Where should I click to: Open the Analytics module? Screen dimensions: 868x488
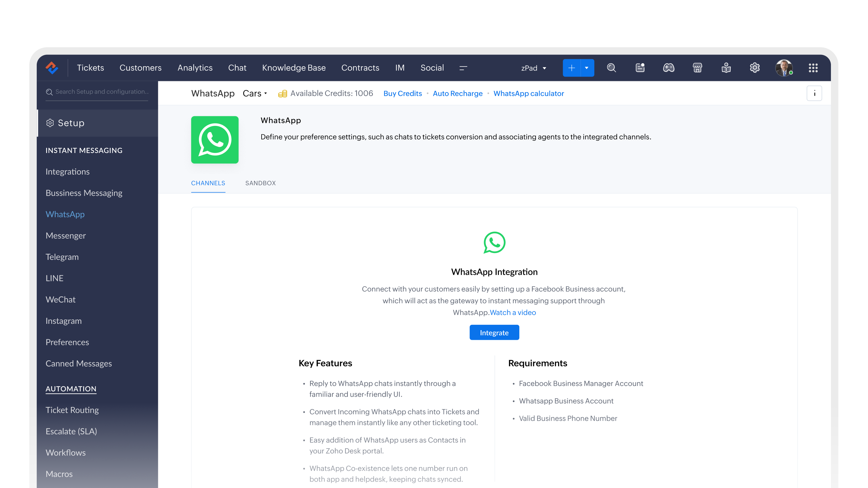point(195,68)
